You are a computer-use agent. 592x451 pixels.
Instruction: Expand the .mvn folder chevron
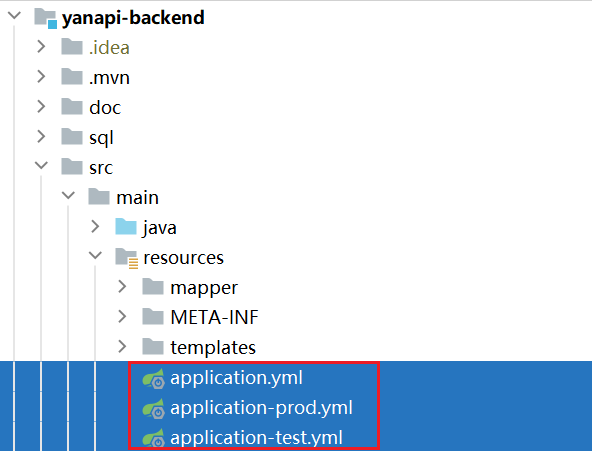click(41, 77)
